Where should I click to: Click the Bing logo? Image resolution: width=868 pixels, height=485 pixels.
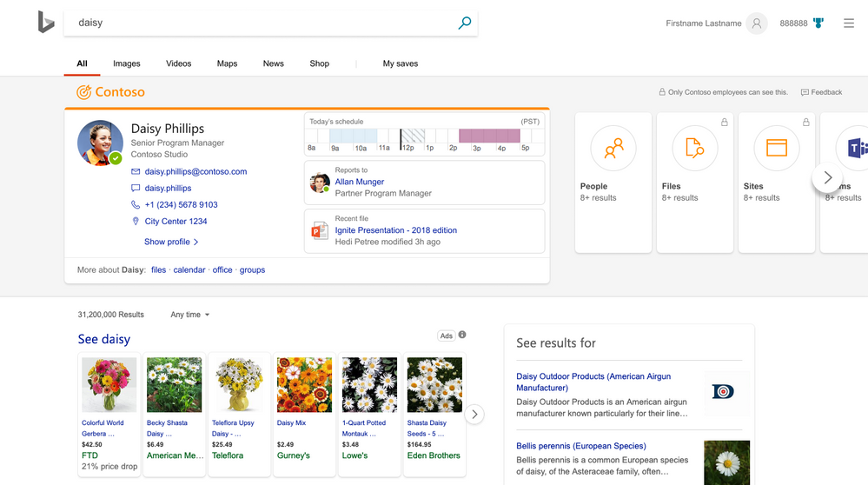coord(46,22)
